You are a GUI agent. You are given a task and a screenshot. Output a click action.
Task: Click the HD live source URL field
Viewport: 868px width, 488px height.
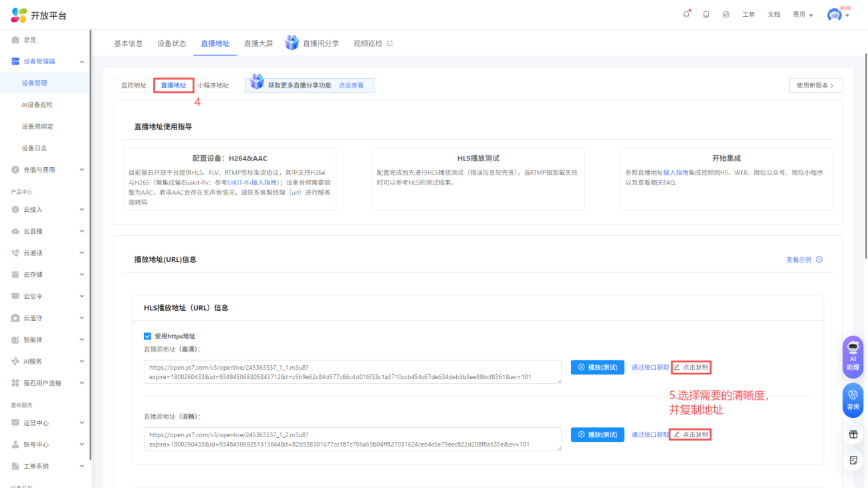[352, 372]
